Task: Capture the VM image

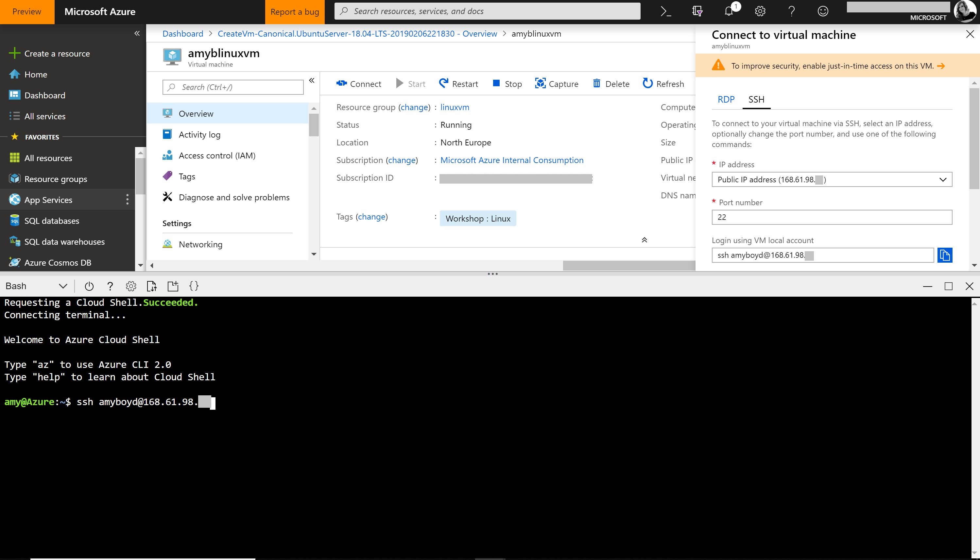Action: (557, 83)
